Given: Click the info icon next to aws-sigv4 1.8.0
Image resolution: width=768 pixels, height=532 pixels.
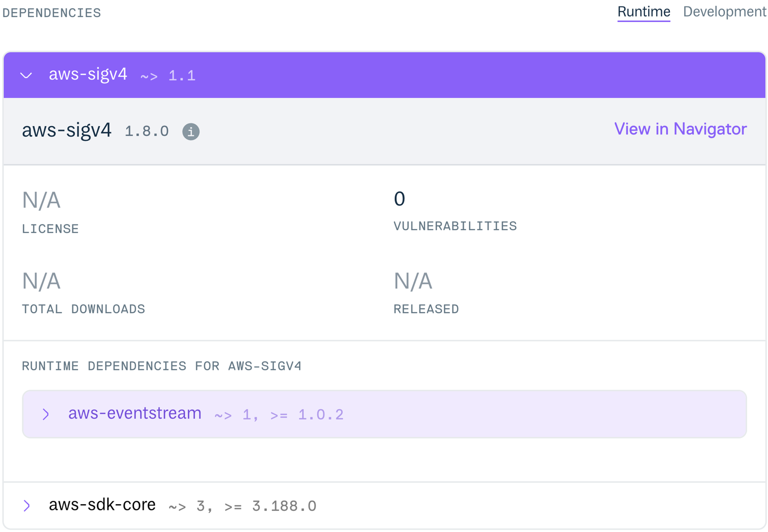Looking at the screenshot, I should pyautogui.click(x=191, y=131).
